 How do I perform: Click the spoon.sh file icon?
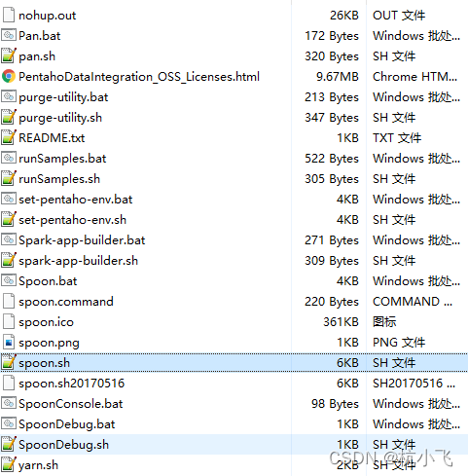pyautogui.click(x=9, y=362)
